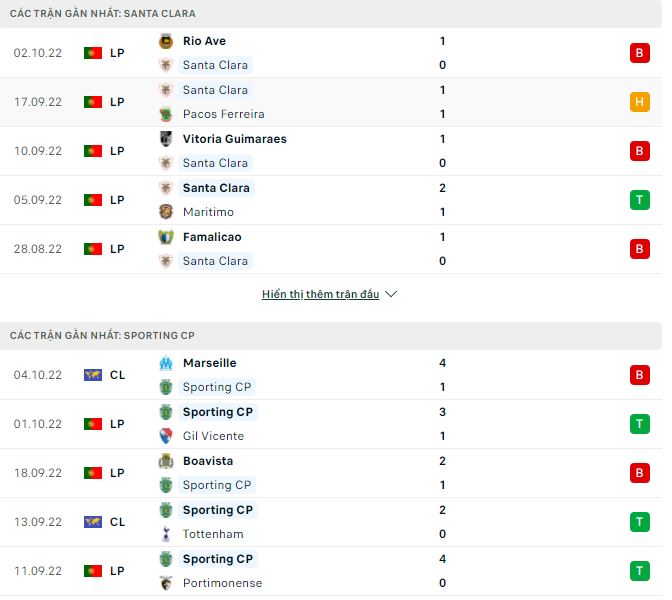Click green T badge for Portimonense match

pyautogui.click(x=640, y=571)
